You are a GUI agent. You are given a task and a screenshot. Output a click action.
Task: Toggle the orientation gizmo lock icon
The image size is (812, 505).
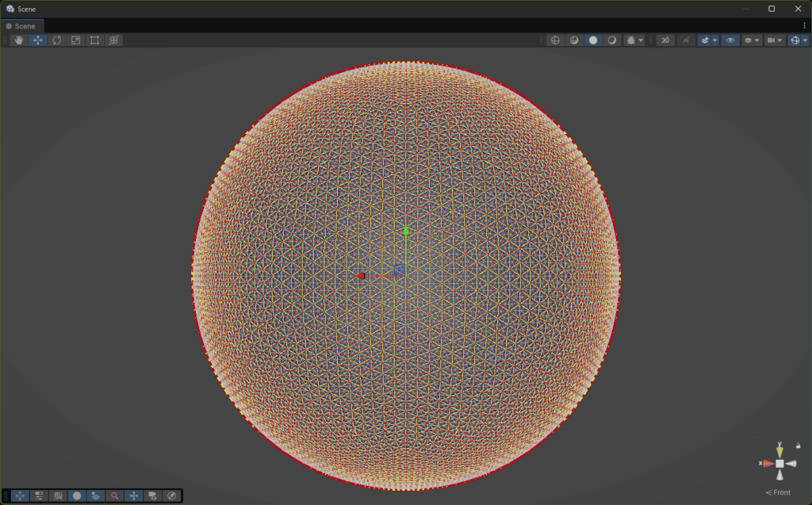point(798,446)
